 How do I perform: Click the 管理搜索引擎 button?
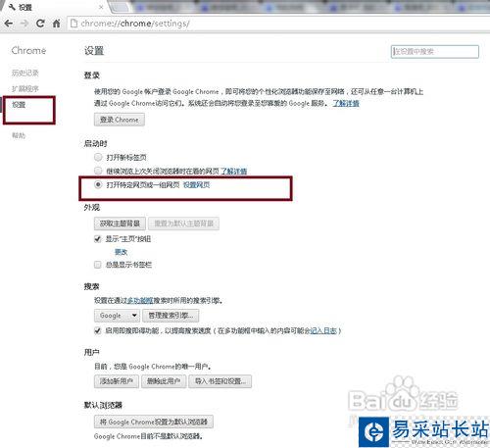click(x=171, y=316)
